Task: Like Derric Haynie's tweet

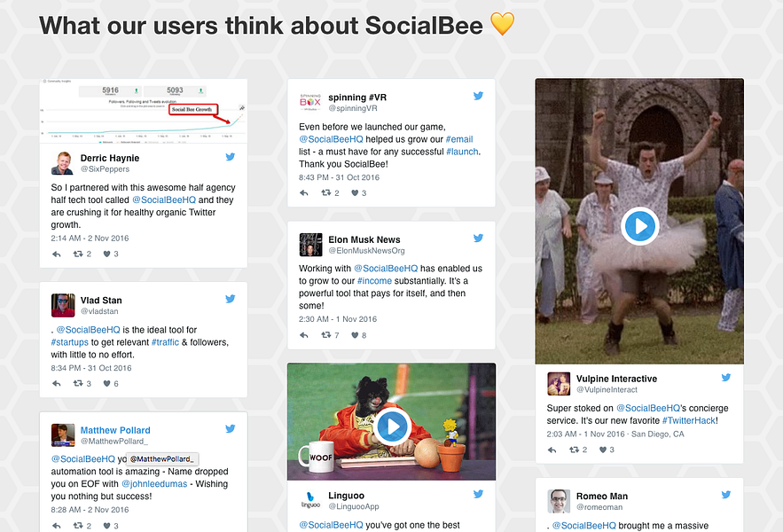Action: coord(106,254)
